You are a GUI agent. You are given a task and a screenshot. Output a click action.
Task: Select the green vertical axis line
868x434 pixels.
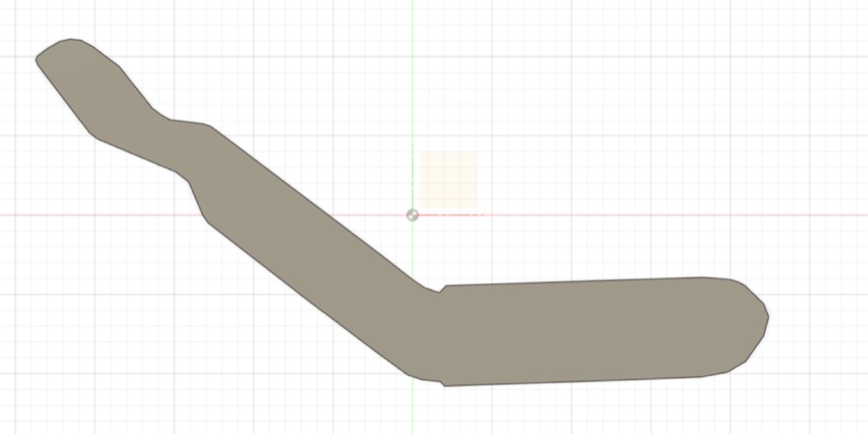pos(412,111)
